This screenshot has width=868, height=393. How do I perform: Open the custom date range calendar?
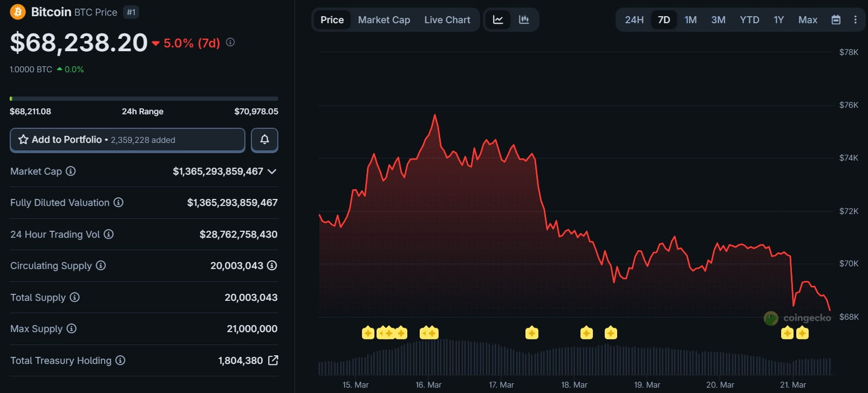click(836, 20)
